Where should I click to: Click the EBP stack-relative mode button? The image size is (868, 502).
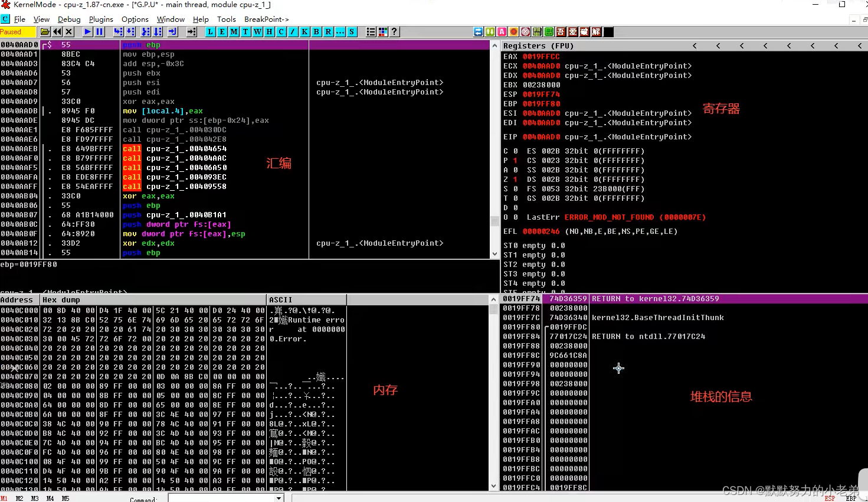pos(851,498)
